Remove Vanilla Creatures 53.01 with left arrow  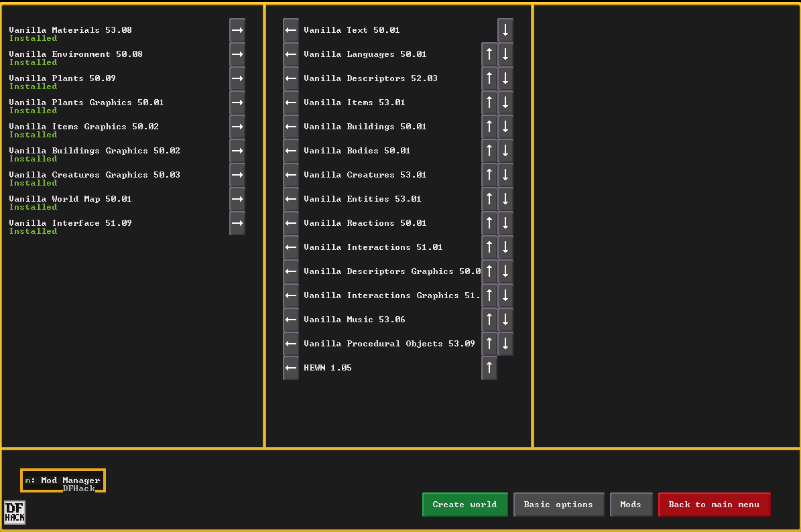291,175
